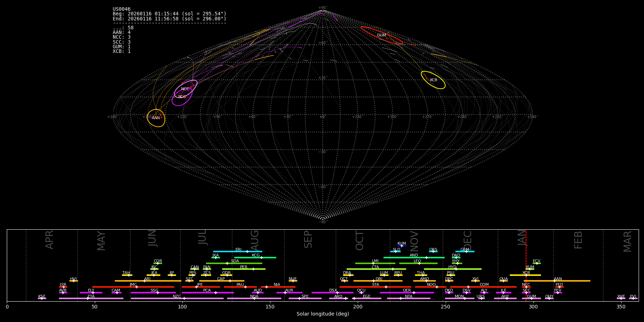Click the KUM shower marker in the timeline
Image resolution: width=644 pixels, height=322 pixels.
click(402, 246)
